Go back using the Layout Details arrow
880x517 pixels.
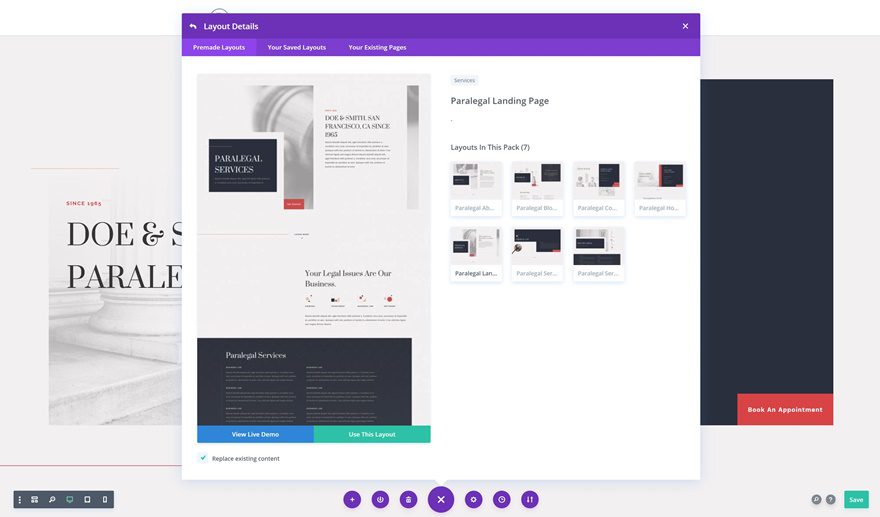[x=193, y=26]
